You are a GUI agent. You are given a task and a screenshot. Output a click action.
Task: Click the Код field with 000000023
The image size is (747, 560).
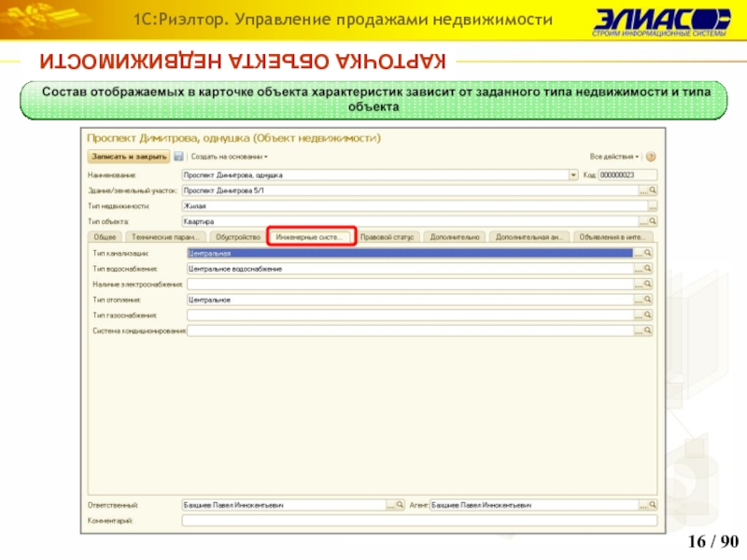point(627,175)
